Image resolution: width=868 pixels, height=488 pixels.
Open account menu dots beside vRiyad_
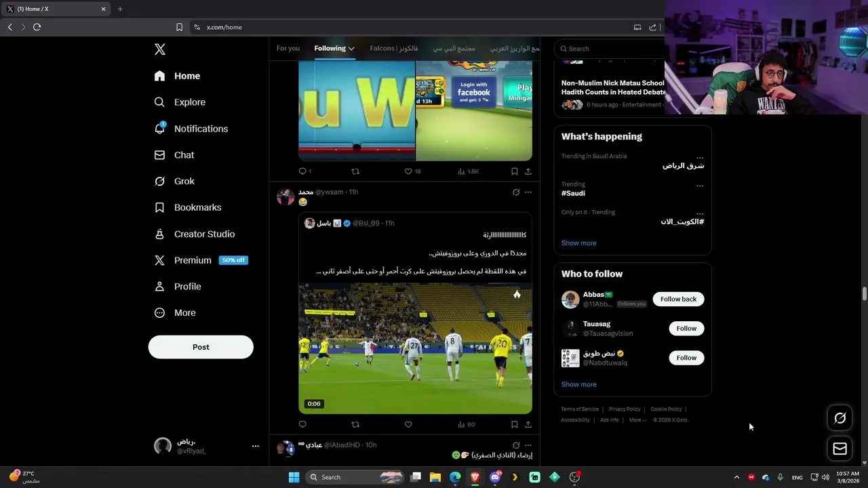coord(256,446)
